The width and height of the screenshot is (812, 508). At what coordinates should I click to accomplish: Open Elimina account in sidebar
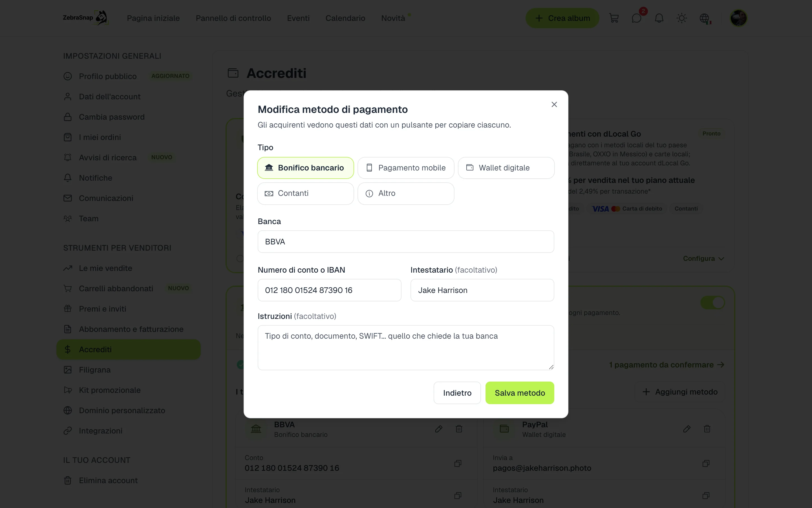click(x=108, y=480)
